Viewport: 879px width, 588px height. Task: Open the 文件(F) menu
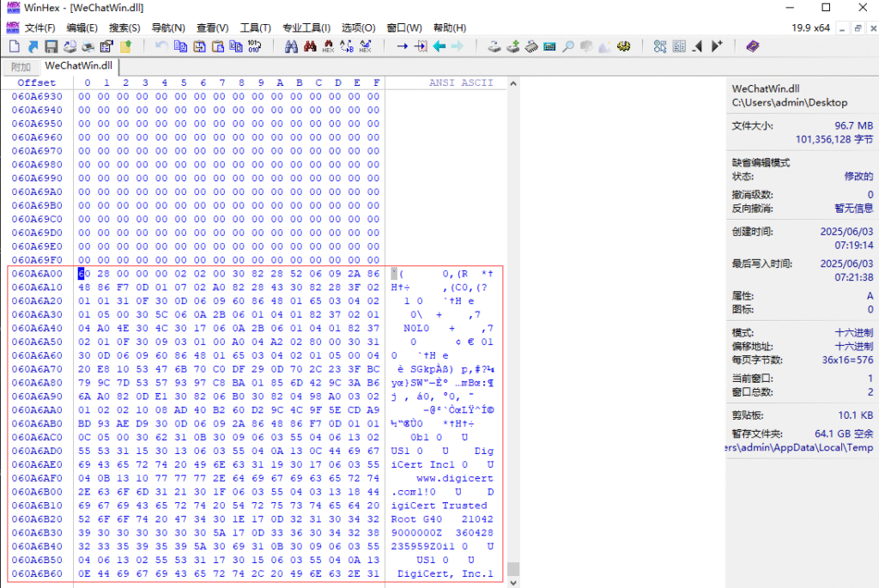39,28
